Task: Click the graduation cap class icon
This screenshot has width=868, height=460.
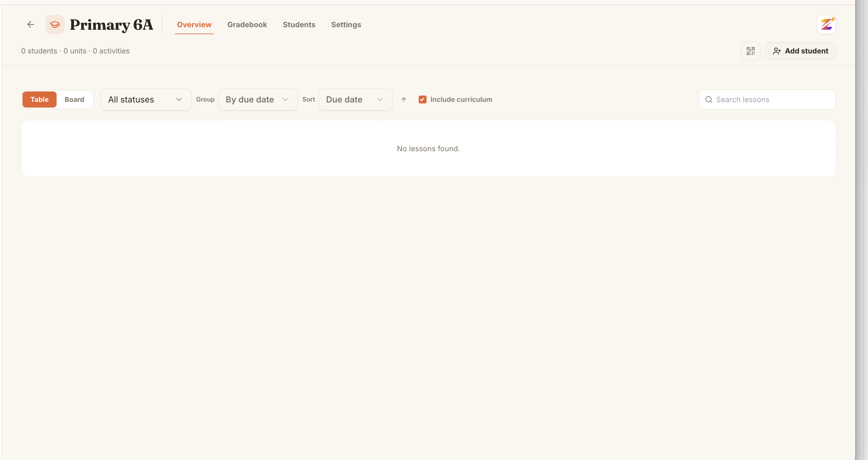Action: 55,24
